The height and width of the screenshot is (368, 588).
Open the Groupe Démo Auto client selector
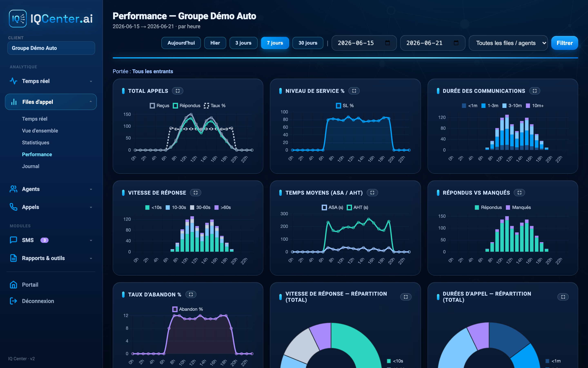point(51,48)
